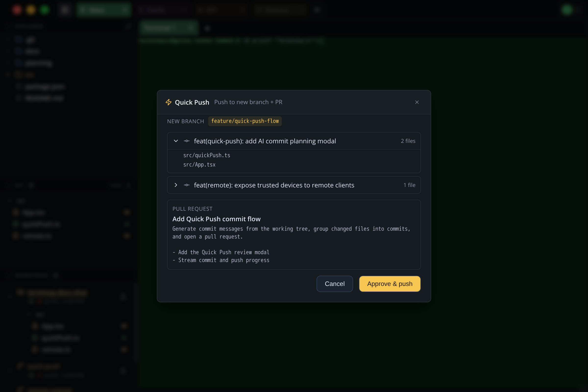Click the feature/quick-push-flow branch badge
This screenshot has width=588, height=392.
245,121
